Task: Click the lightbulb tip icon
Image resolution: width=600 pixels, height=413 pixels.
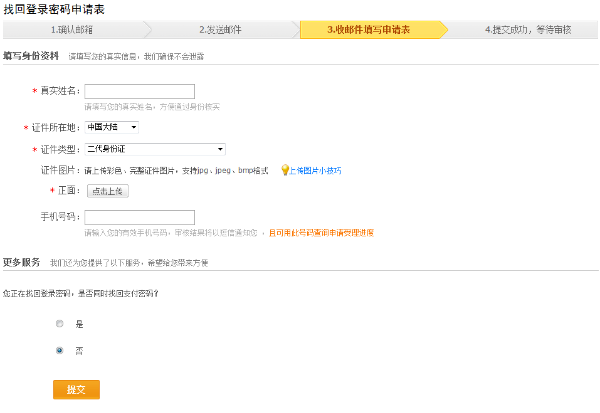Action: 284,170
